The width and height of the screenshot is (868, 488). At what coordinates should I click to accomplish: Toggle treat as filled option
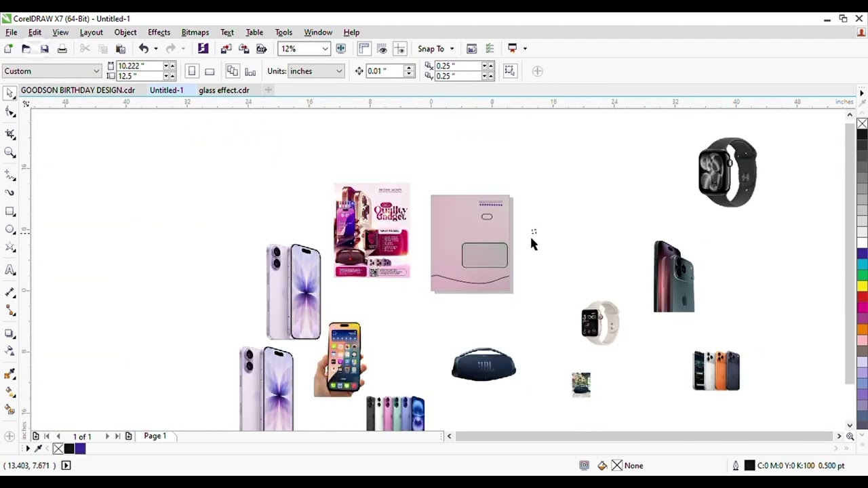point(510,70)
